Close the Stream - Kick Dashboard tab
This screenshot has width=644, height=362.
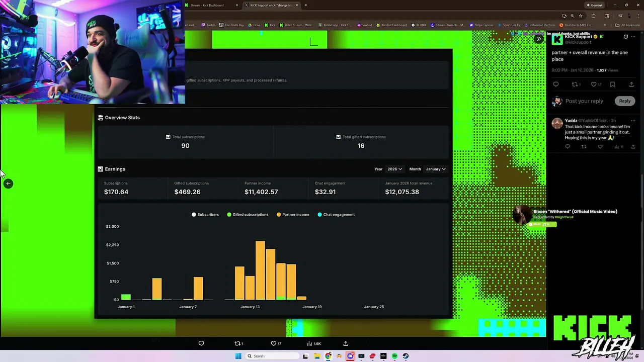tap(237, 5)
